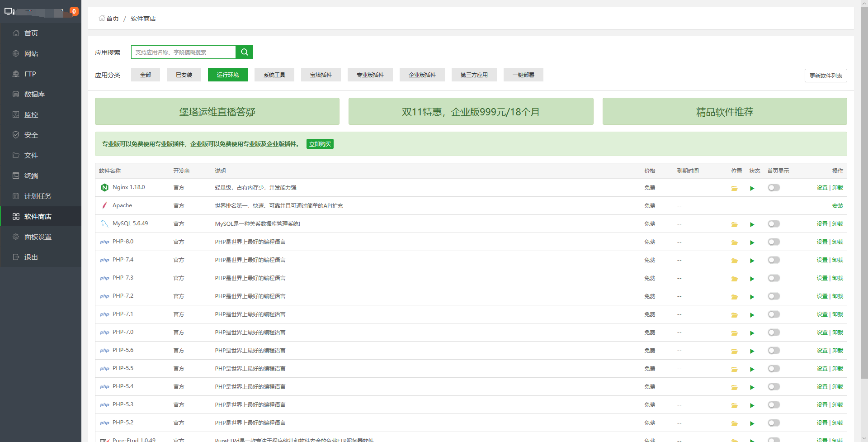Click the play status icon for PHP-7.2
The width and height of the screenshot is (868, 442).
pos(752,297)
